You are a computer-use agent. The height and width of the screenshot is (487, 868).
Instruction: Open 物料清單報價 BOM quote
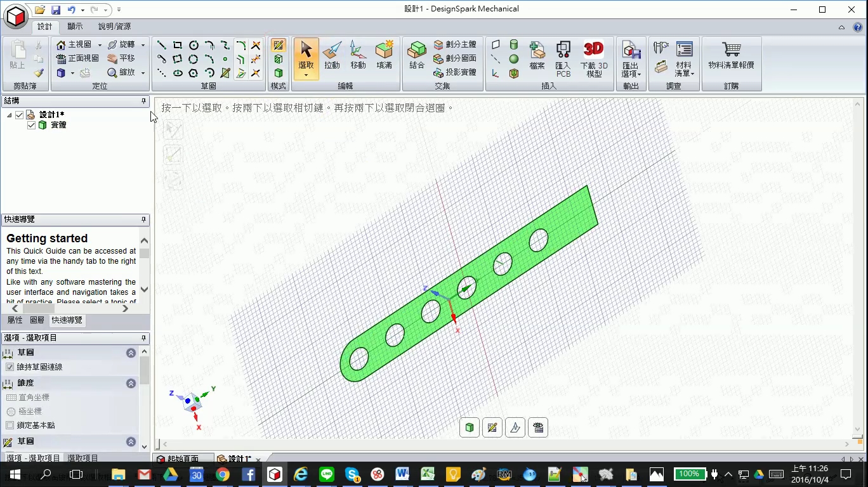pos(732,55)
